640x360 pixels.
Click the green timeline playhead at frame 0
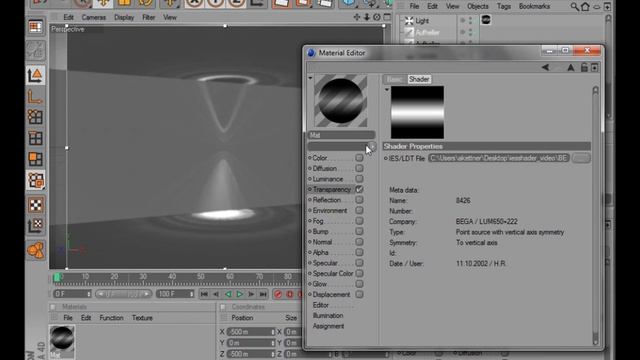[57, 278]
